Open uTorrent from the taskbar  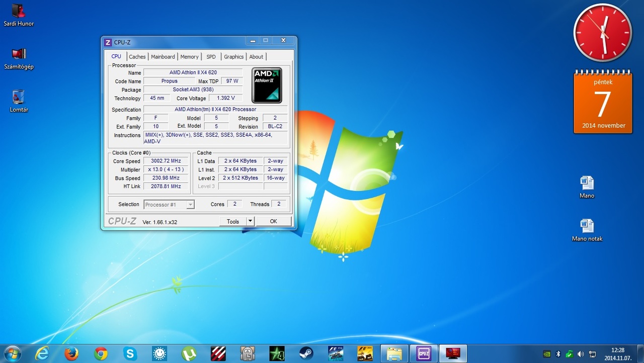[189, 354]
